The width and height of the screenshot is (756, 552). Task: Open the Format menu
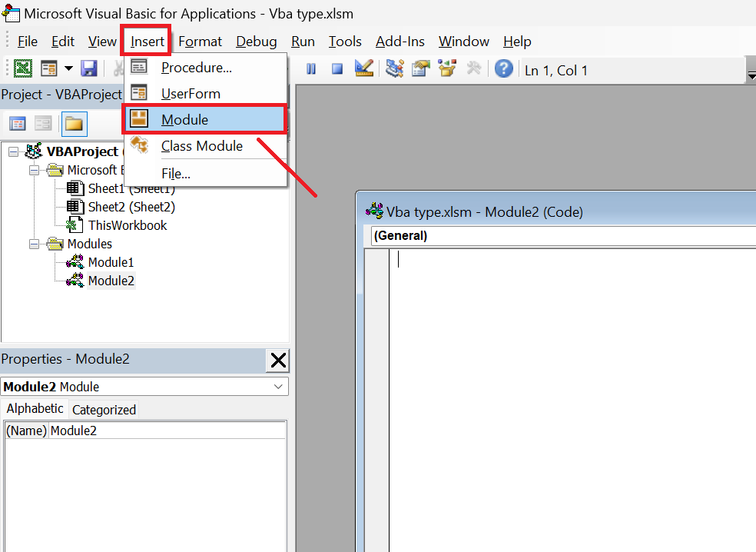[200, 42]
